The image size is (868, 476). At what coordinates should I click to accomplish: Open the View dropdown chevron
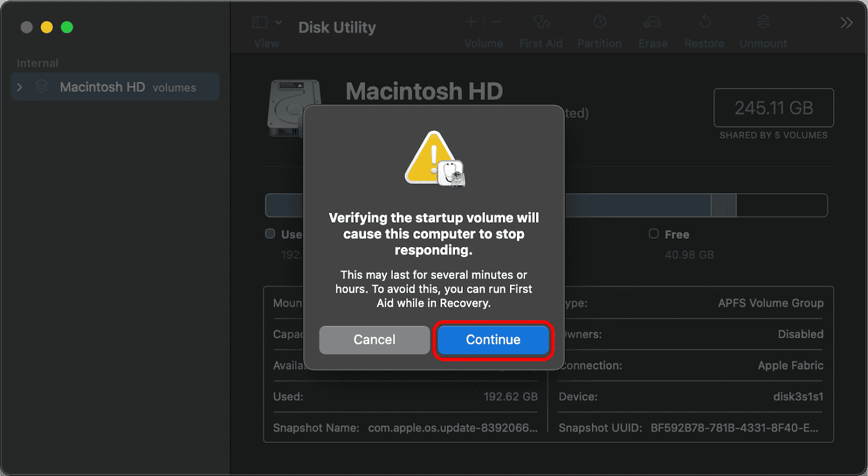279,22
